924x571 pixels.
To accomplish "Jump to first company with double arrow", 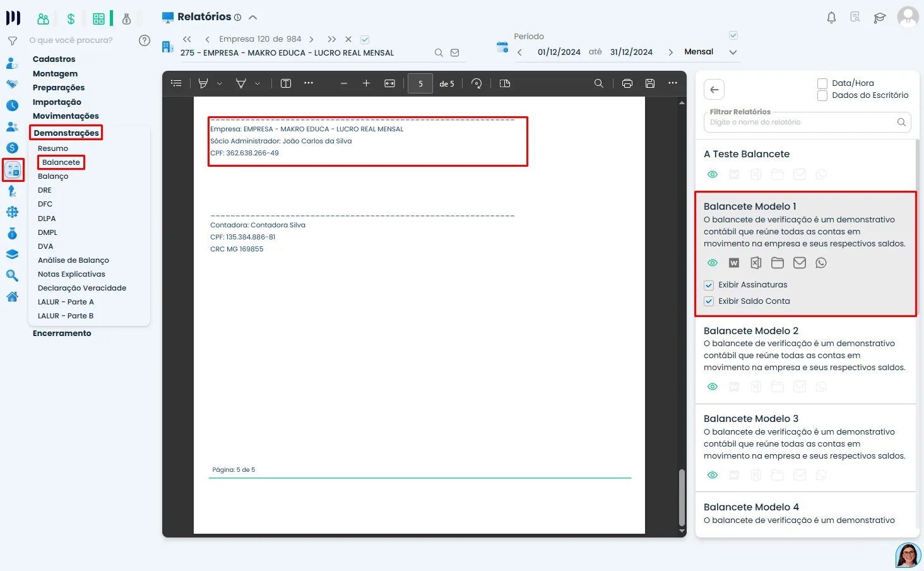I will point(187,39).
